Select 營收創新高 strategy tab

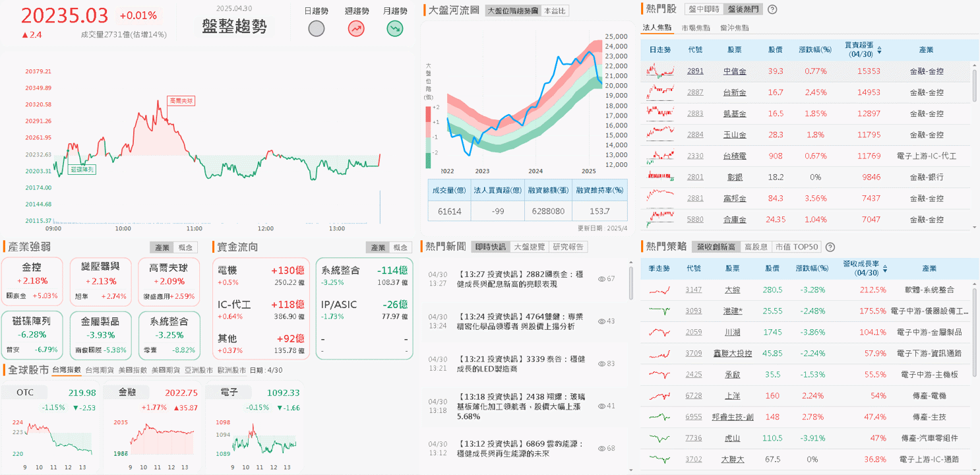[x=716, y=247]
